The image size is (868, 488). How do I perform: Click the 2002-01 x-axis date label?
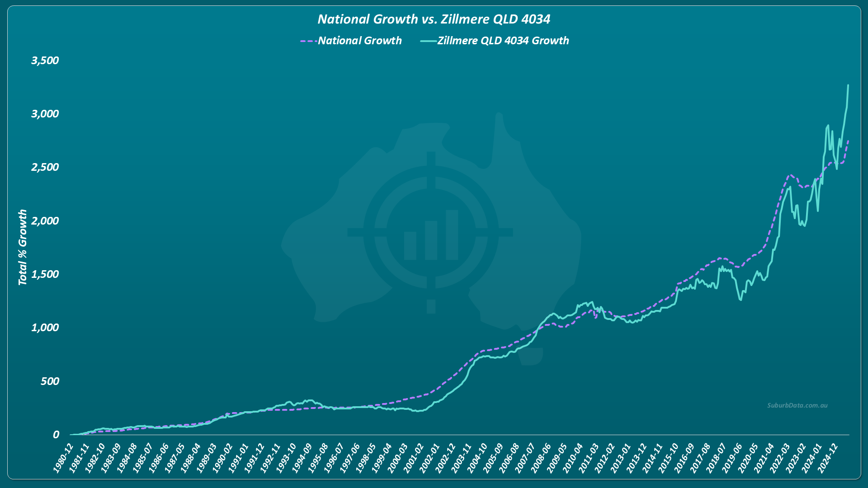tap(429, 458)
